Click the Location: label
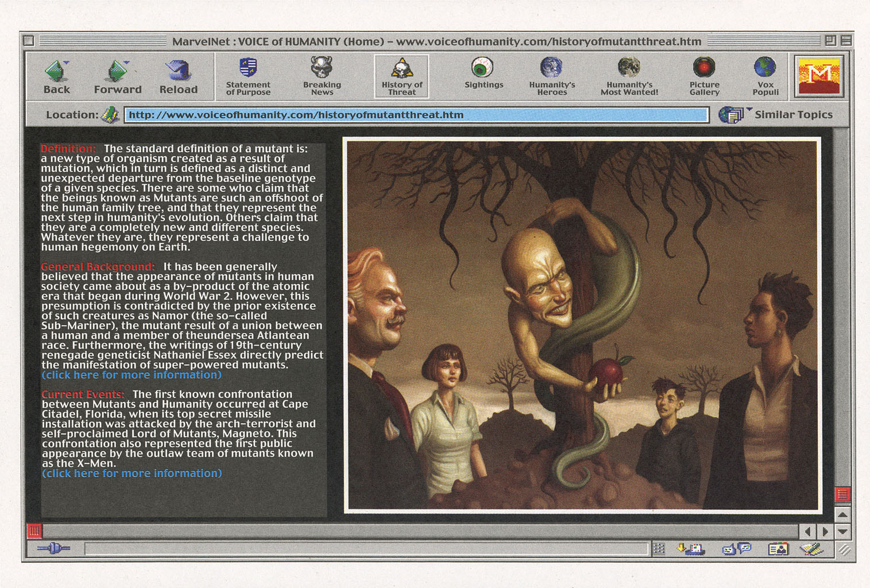Viewport: 870px width, 588px height. click(72, 115)
